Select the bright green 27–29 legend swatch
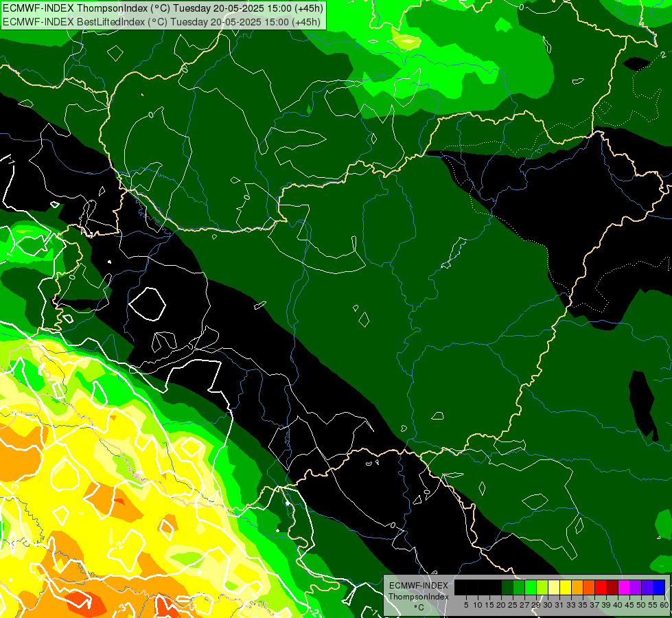This screenshot has height=618, width=672. (x=531, y=587)
